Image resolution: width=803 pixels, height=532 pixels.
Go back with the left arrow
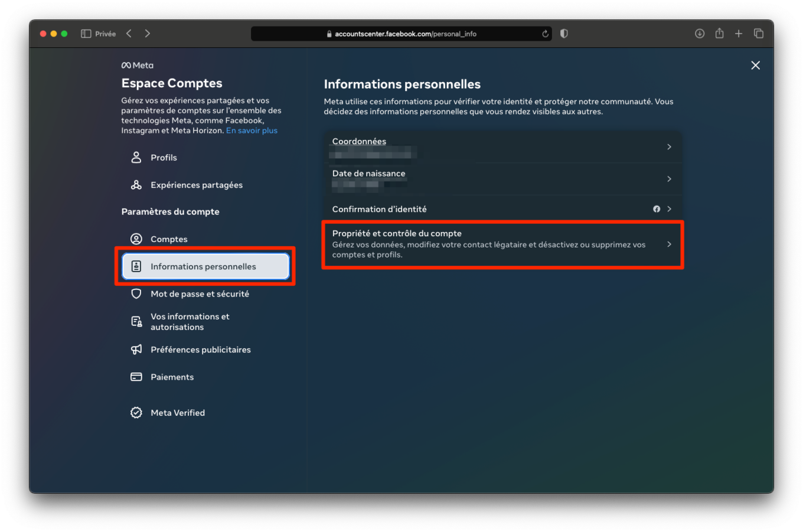pyautogui.click(x=129, y=34)
